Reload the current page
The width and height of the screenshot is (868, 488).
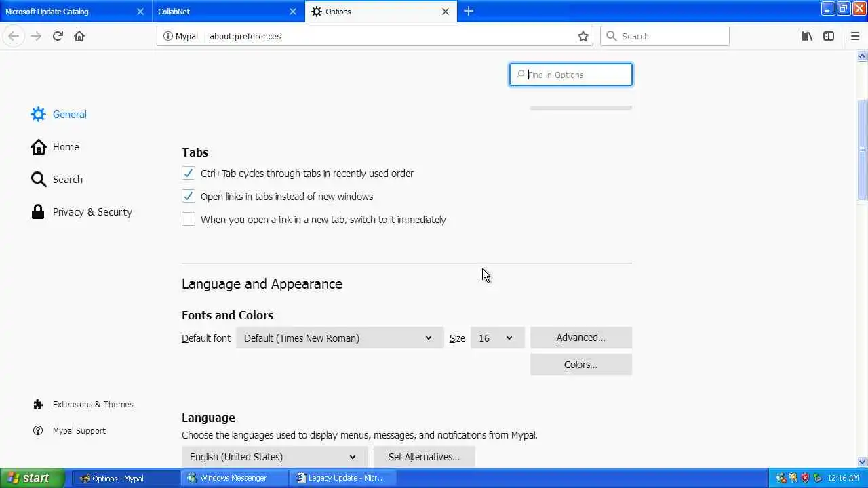(x=58, y=36)
